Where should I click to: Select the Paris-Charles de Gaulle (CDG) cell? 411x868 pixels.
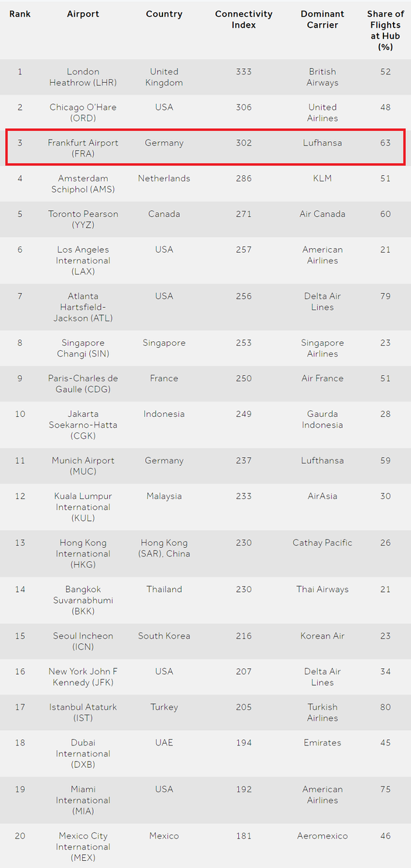(x=83, y=384)
